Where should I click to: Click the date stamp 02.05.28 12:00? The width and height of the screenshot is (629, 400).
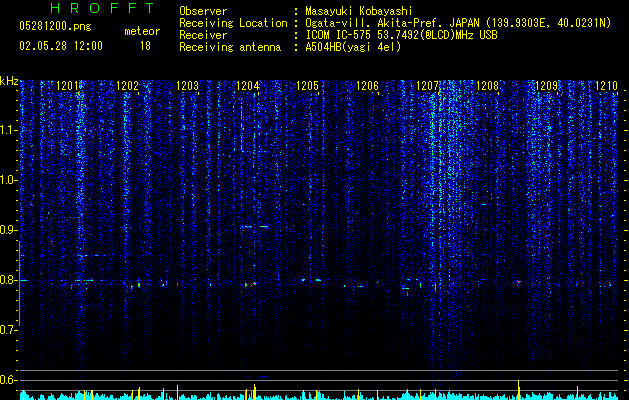(x=61, y=46)
